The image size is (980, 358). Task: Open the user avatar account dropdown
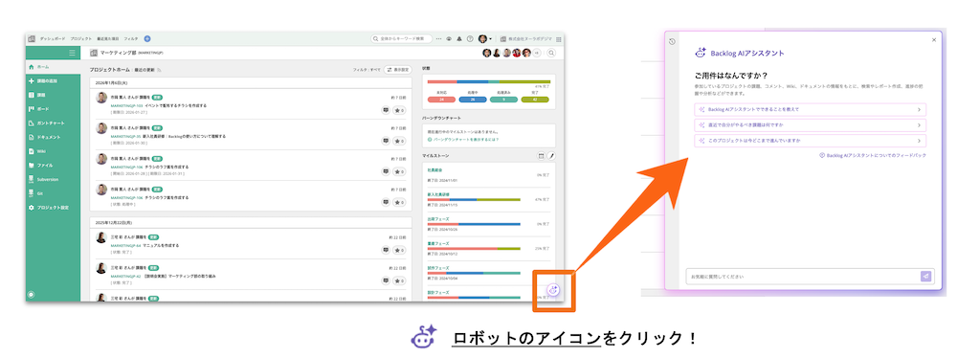pyautogui.click(x=485, y=38)
